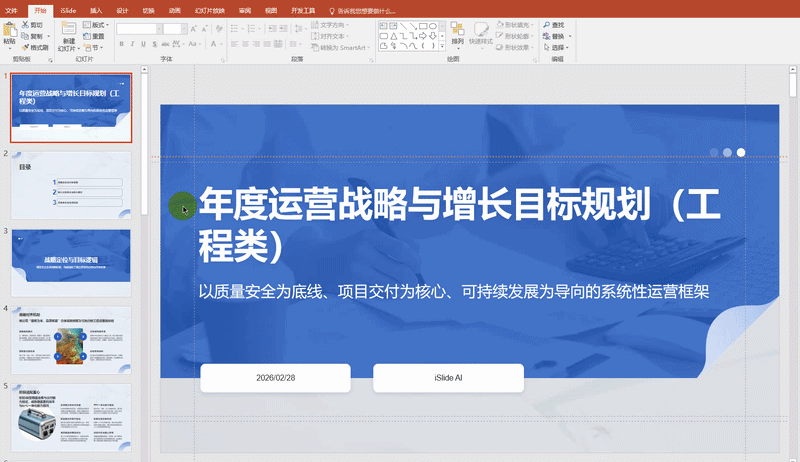The height and width of the screenshot is (462, 800).
Task: Click the Clear Formatting eraser icon
Action: 219,28
